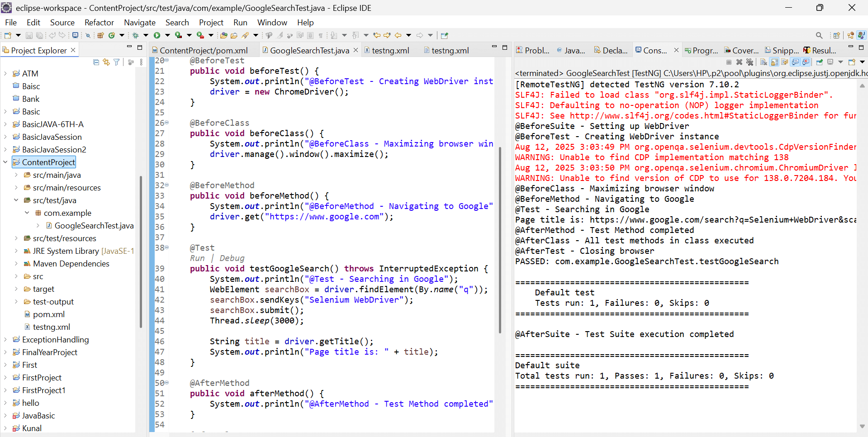Image resolution: width=868 pixels, height=437 pixels.
Task: Click the Open Perspective icon
Action: pos(837,35)
